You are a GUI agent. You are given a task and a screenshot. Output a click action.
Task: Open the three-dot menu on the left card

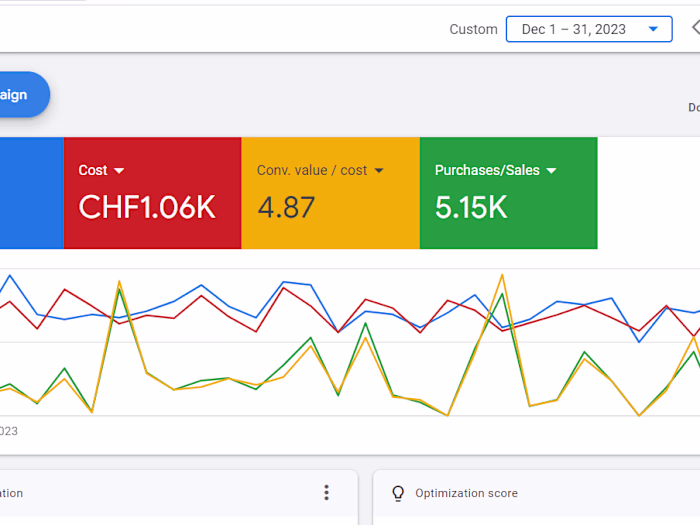click(x=326, y=492)
